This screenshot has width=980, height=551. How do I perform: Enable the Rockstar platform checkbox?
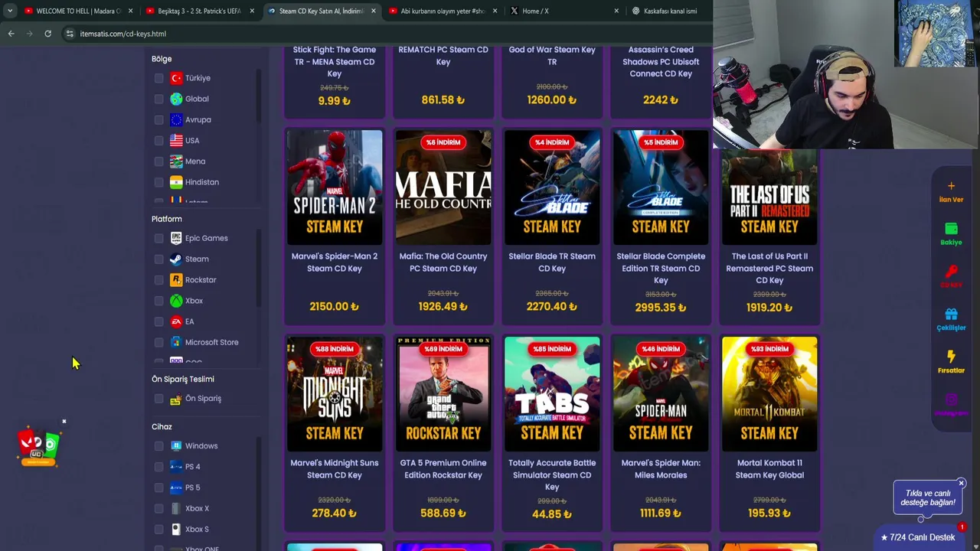coord(158,280)
